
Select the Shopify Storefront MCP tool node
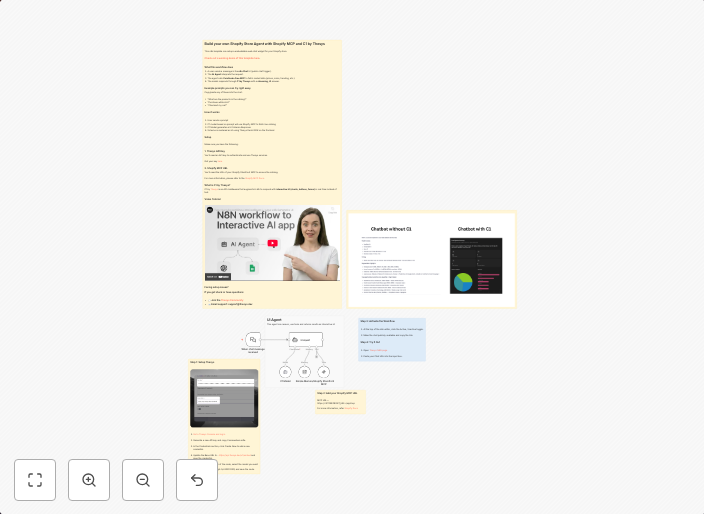(x=324, y=372)
